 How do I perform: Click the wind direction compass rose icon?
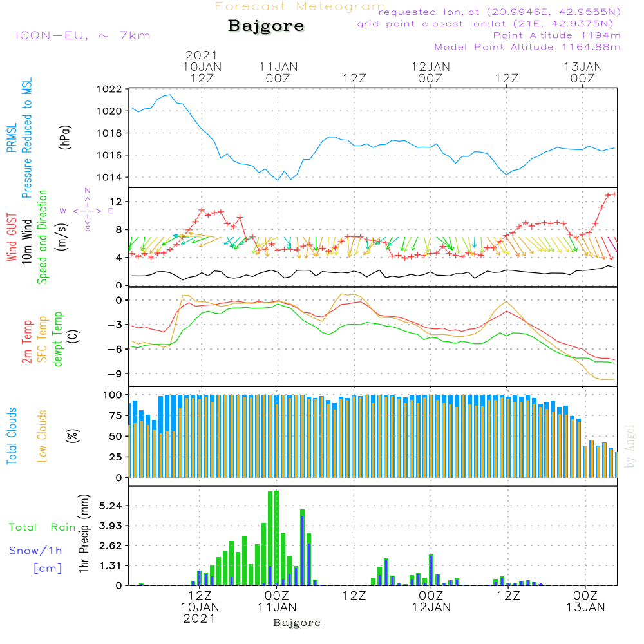pos(88,211)
